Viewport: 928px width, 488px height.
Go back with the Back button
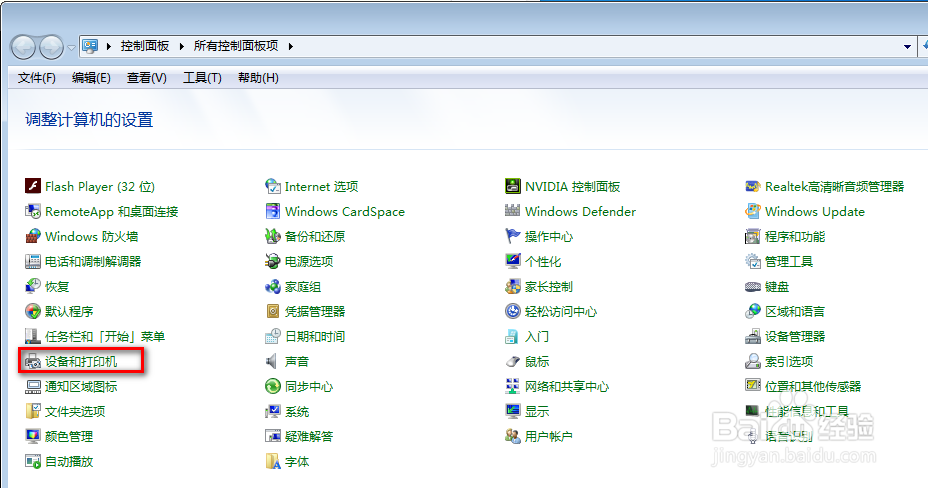point(24,47)
